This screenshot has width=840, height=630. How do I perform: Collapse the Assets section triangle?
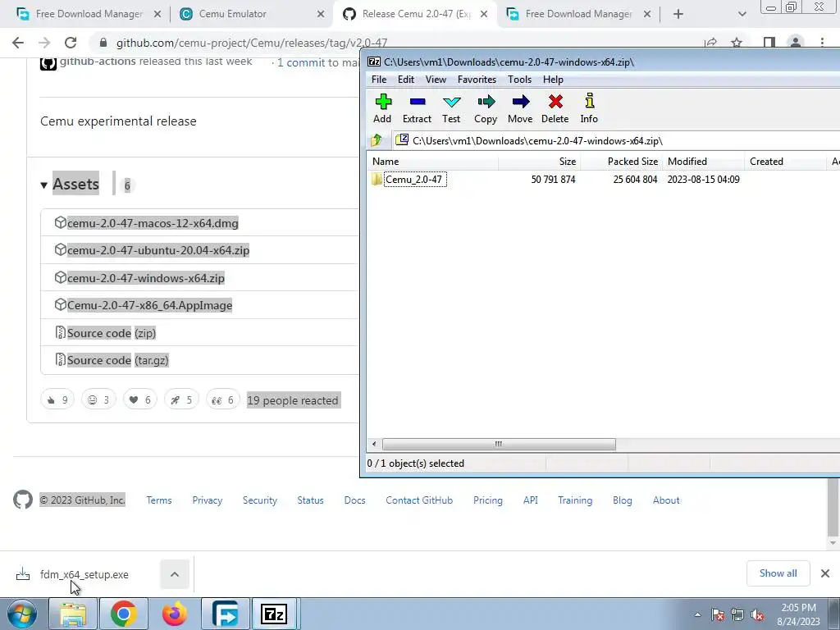click(44, 185)
